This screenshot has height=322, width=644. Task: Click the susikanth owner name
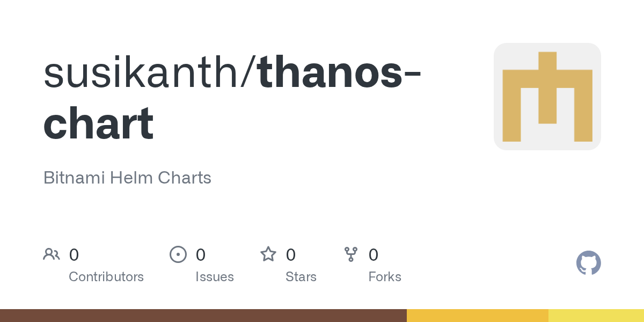click(143, 73)
